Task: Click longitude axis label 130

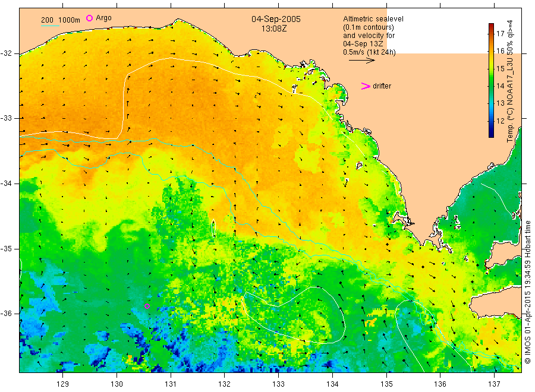Action: (x=117, y=384)
